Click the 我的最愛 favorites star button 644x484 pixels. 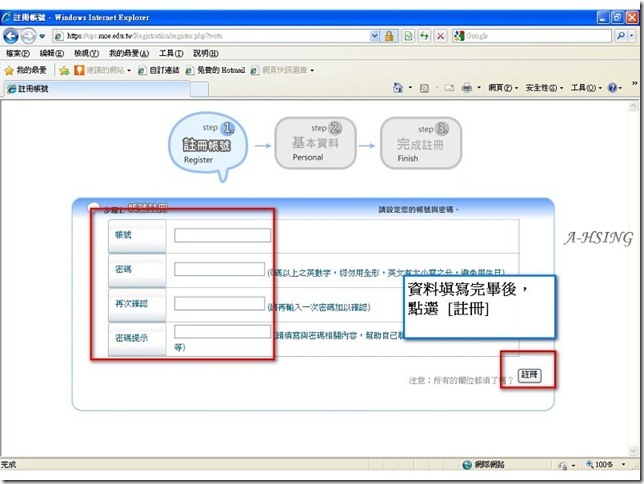coord(25,70)
